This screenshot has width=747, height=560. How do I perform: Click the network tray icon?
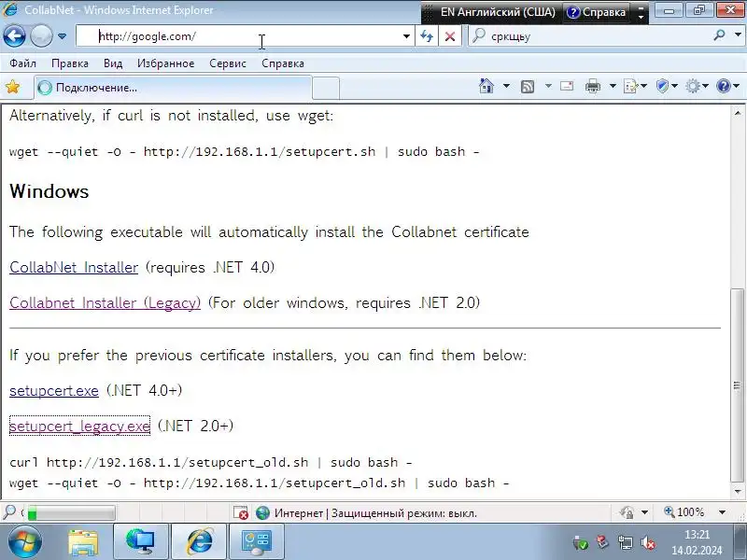(625, 542)
